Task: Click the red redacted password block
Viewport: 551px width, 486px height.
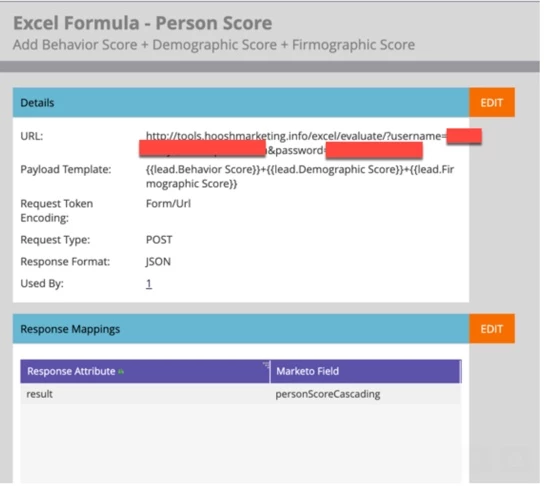Action: click(374, 150)
